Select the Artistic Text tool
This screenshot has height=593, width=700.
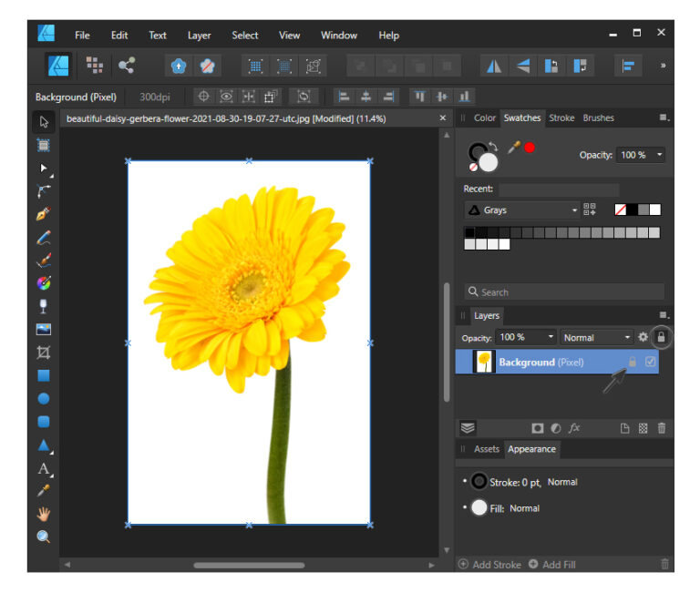(x=44, y=468)
